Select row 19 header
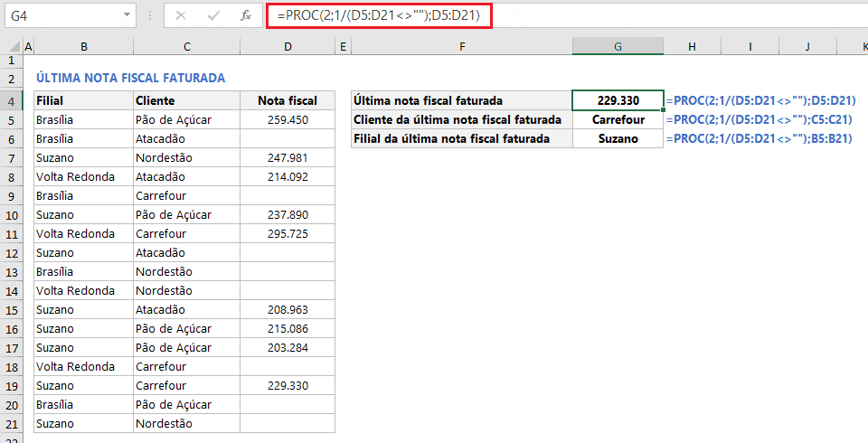This screenshot has height=443, width=868. pyautogui.click(x=11, y=385)
